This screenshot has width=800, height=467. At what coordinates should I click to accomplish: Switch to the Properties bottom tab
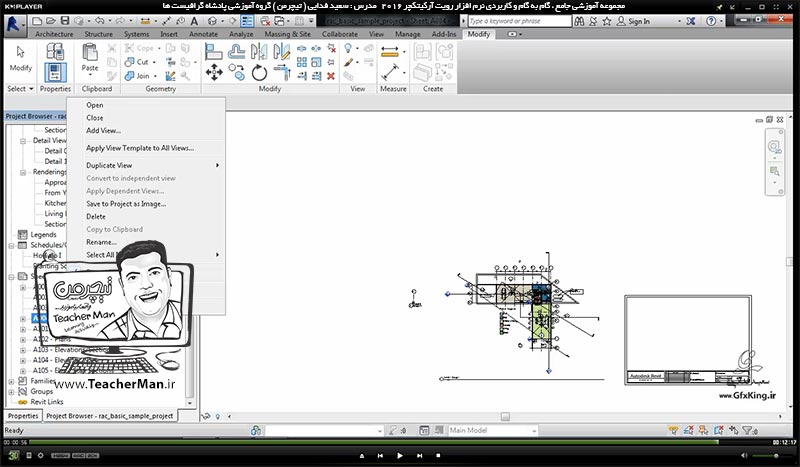(23, 416)
